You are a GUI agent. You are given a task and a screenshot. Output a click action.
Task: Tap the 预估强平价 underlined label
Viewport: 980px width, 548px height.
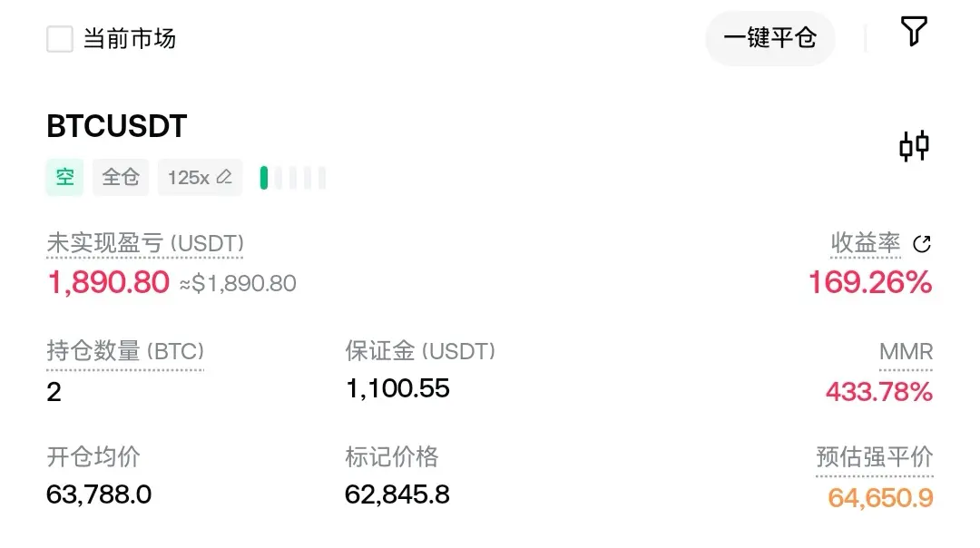(x=875, y=456)
